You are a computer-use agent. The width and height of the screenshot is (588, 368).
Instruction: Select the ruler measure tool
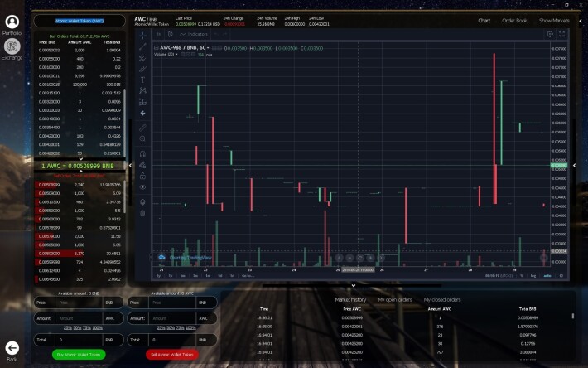tap(143, 128)
